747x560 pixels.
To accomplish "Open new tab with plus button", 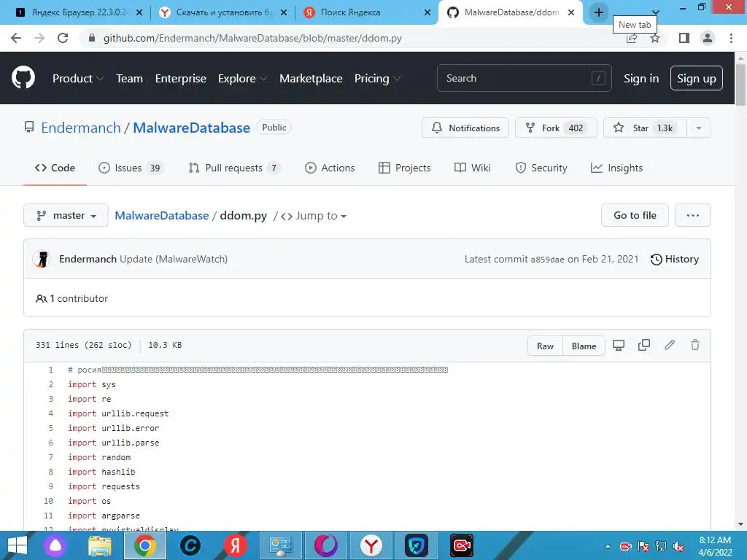I will (x=599, y=12).
